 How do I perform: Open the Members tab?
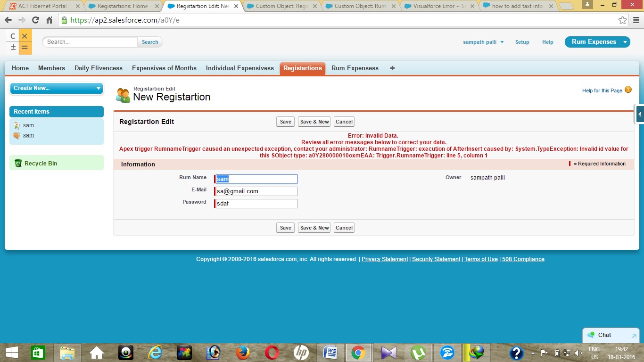[51, 68]
